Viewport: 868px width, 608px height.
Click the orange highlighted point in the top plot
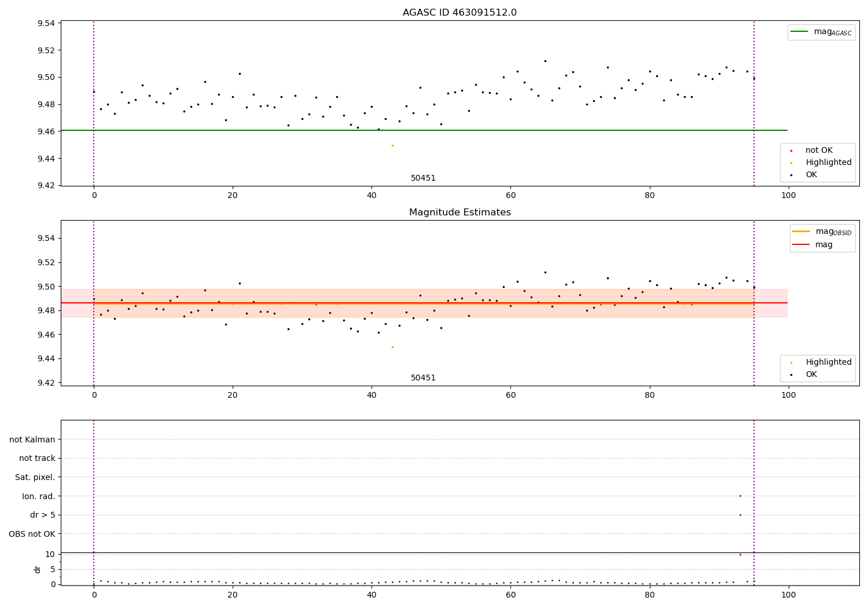pyautogui.click(x=392, y=145)
